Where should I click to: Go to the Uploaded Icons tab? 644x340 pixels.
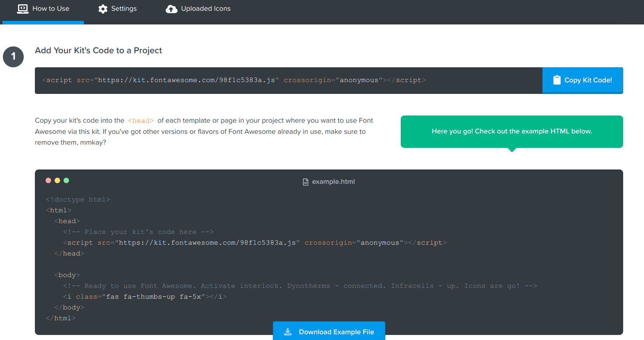(198, 9)
